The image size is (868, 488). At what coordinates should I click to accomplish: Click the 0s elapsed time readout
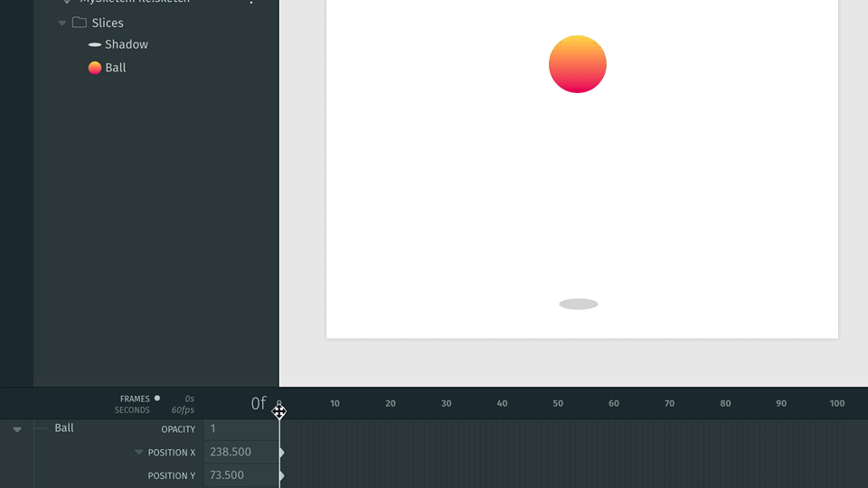point(189,399)
